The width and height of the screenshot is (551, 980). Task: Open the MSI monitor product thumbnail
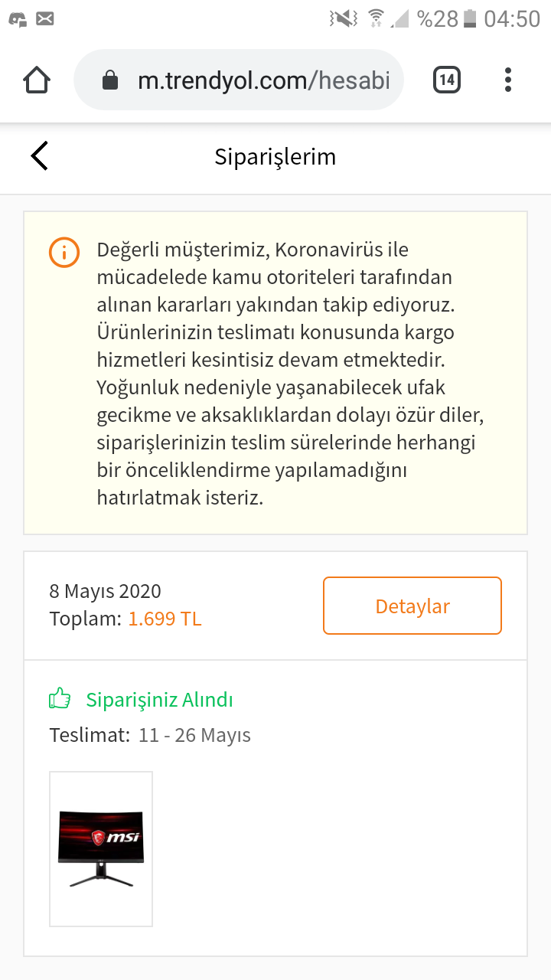pyautogui.click(x=101, y=848)
